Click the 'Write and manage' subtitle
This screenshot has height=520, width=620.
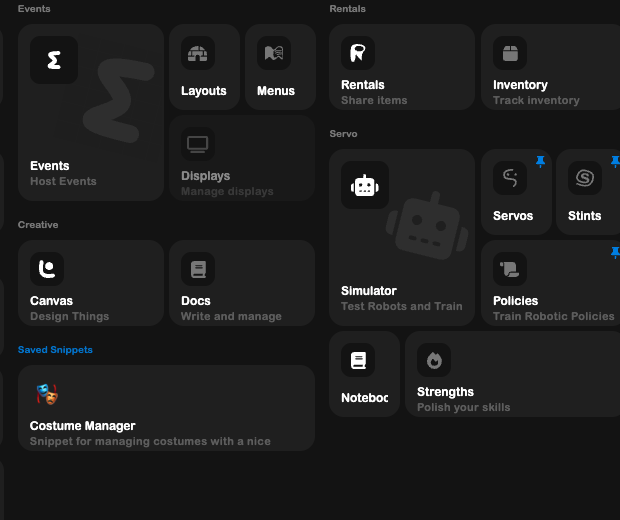click(231, 316)
